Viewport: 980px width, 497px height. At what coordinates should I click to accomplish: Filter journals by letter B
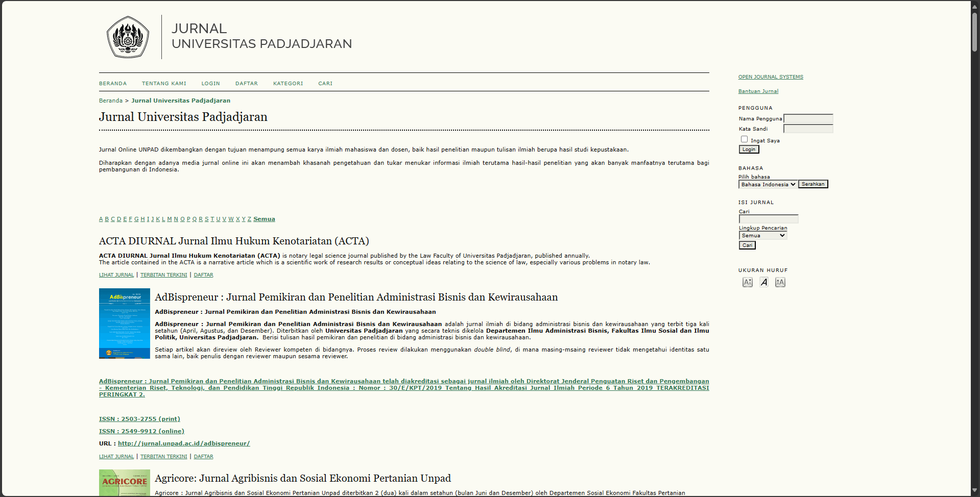pyautogui.click(x=107, y=219)
